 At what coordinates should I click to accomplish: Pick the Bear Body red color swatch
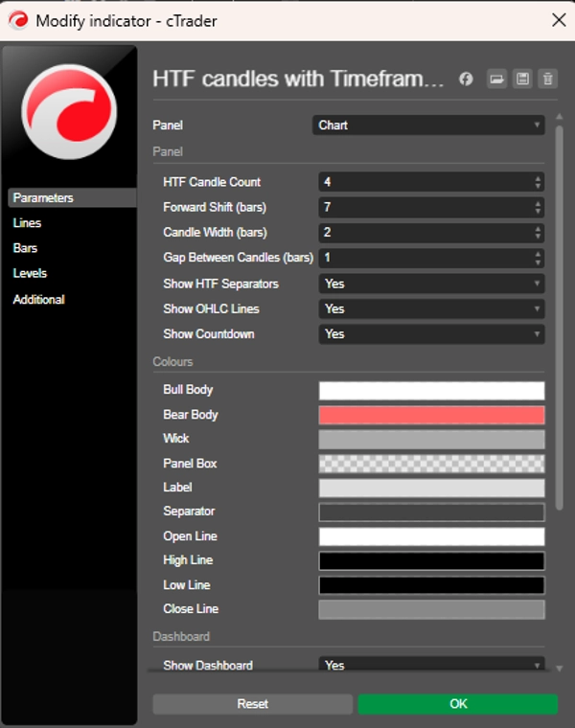click(x=431, y=415)
